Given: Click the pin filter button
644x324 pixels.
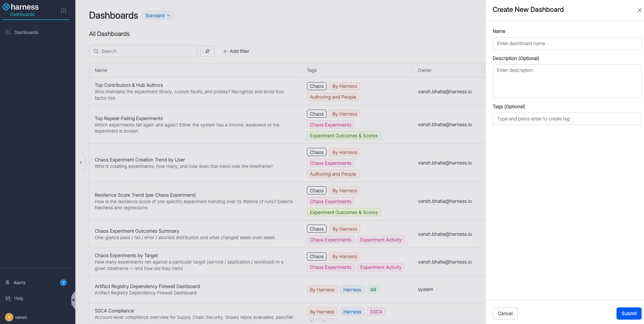Looking at the screenshot, I should click(x=207, y=51).
